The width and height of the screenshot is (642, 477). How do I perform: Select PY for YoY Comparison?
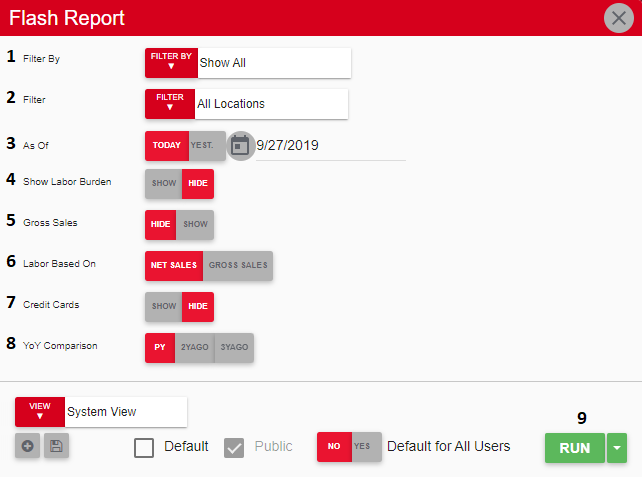click(160, 348)
